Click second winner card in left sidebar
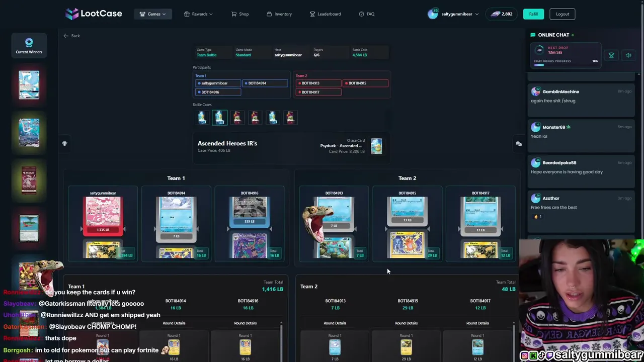644x362 pixels. [29, 132]
